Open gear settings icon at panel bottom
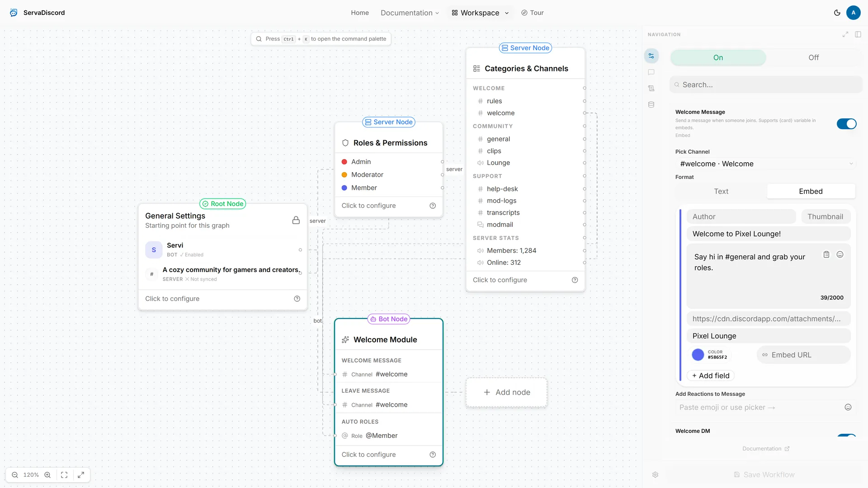Image resolution: width=868 pixels, height=488 pixels. pyautogui.click(x=655, y=475)
